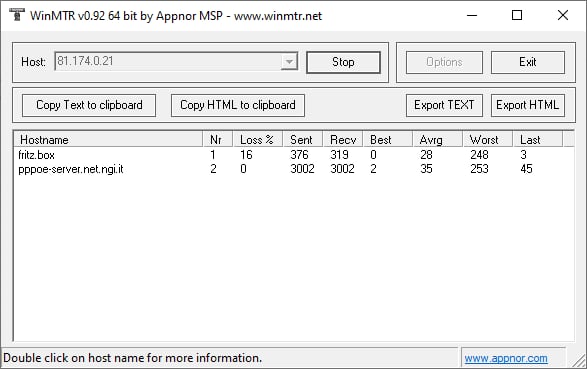The width and height of the screenshot is (587, 369).
Task: Click the WinMTR app icon in title bar
Action: click(16, 15)
